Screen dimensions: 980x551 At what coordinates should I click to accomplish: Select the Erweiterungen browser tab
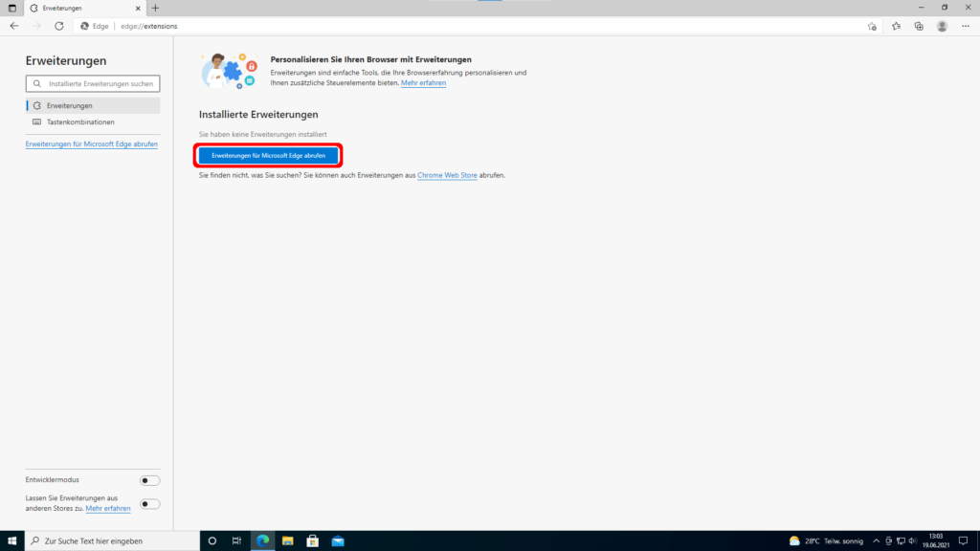[85, 8]
